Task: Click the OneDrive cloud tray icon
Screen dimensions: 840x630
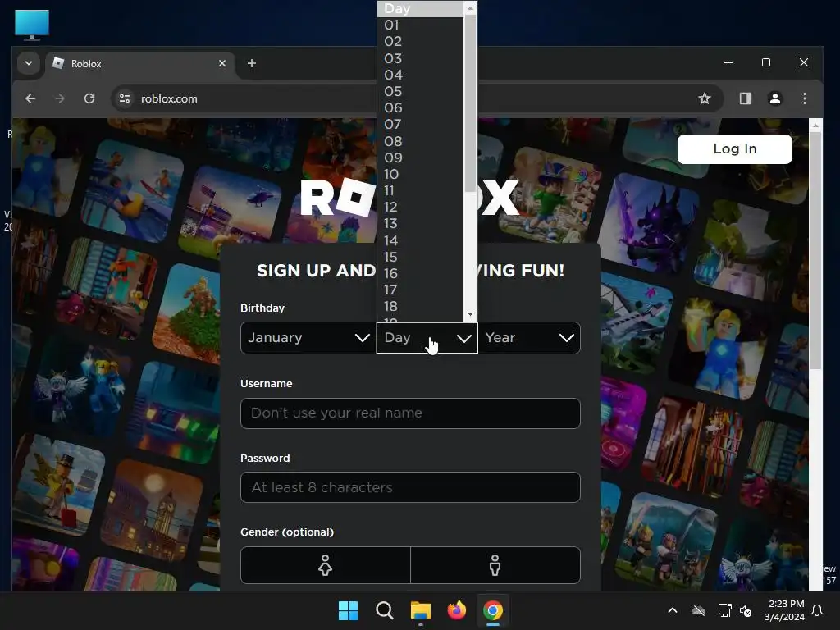Action: [699, 610]
